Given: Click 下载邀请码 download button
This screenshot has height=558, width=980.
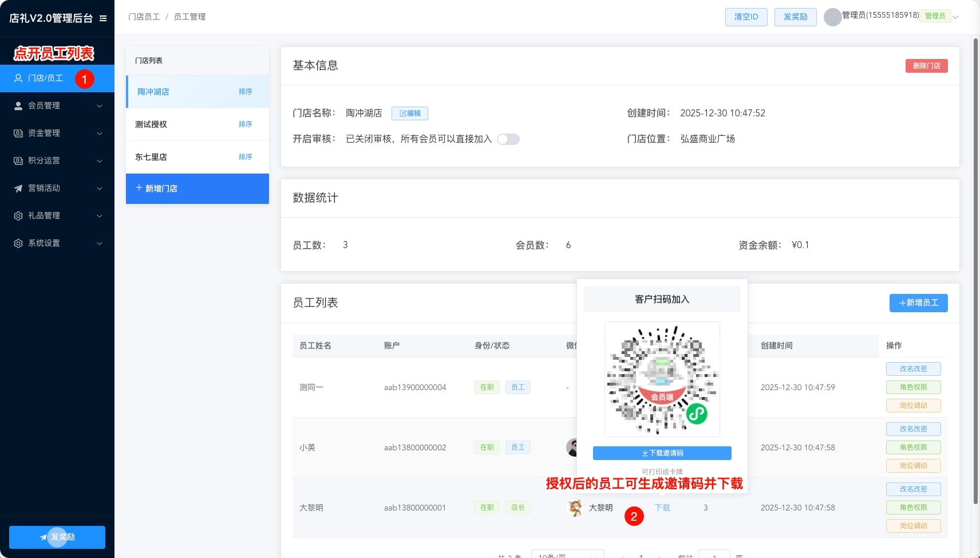Looking at the screenshot, I should click(x=662, y=453).
